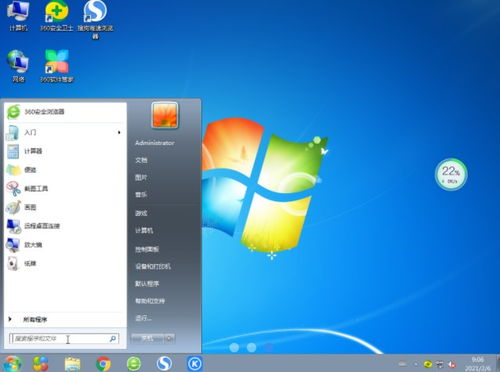Open the blue K Kugou taskbar icon
The width and height of the screenshot is (500, 372).
(x=195, y=363)
